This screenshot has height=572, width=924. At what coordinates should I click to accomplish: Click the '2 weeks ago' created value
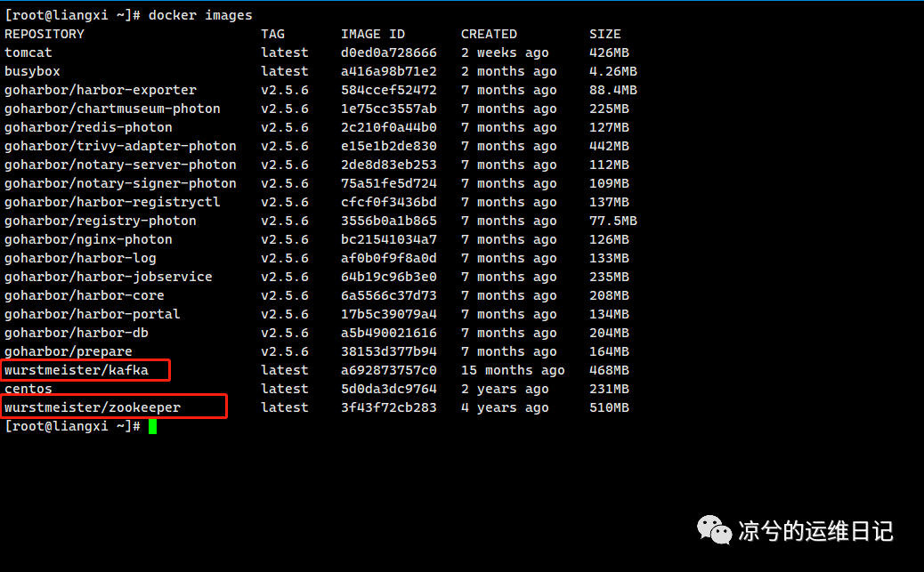point(505,53)
